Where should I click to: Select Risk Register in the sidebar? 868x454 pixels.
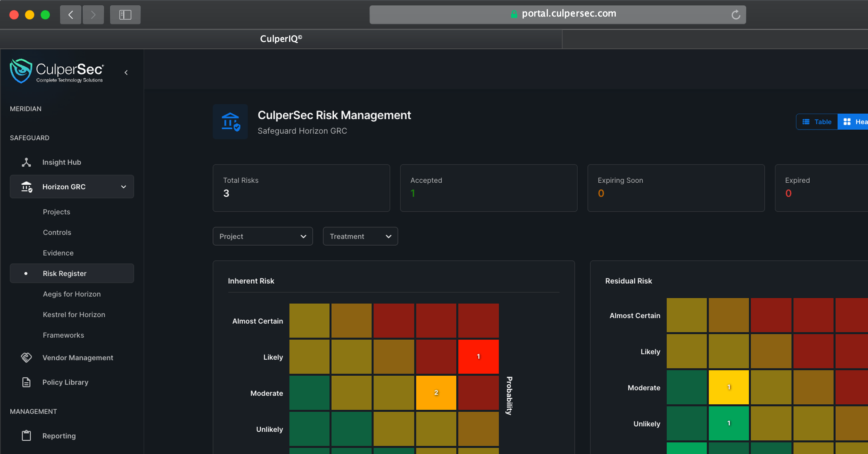pos(72,273)
